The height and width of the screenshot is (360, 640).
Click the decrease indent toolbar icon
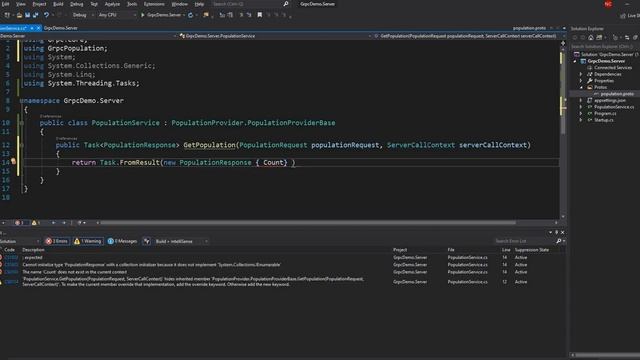point(222,15)
